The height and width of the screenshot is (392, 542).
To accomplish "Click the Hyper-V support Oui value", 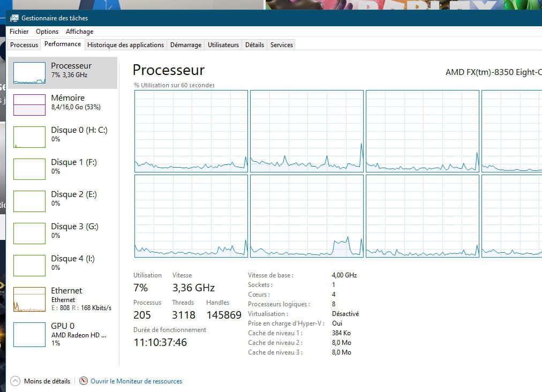I will (337, 323).
